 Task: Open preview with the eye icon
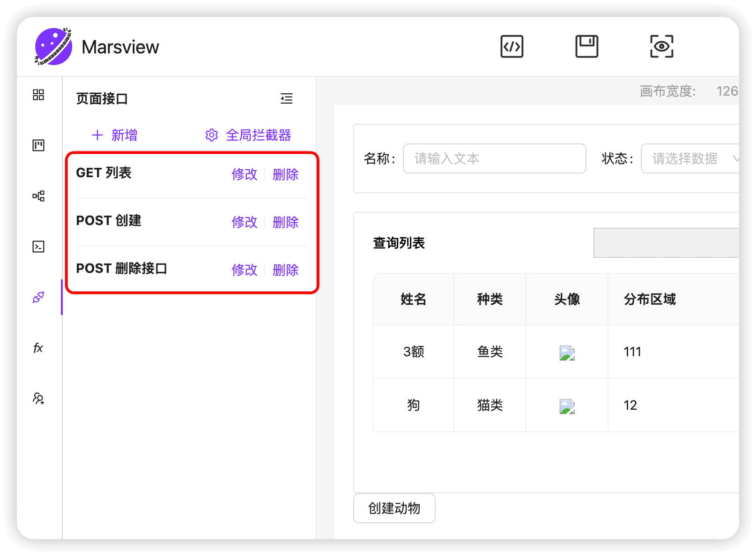(661, 46)
